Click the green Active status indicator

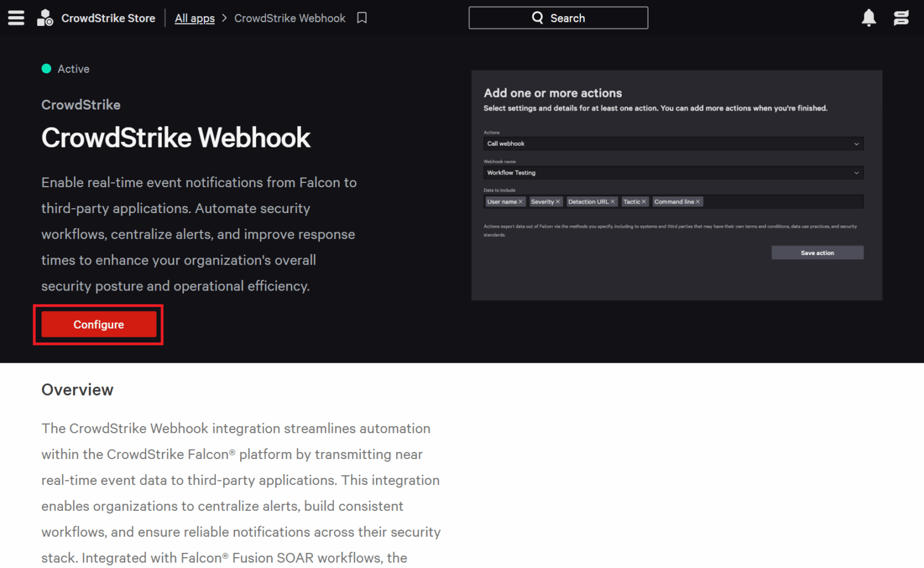(46, 69)
